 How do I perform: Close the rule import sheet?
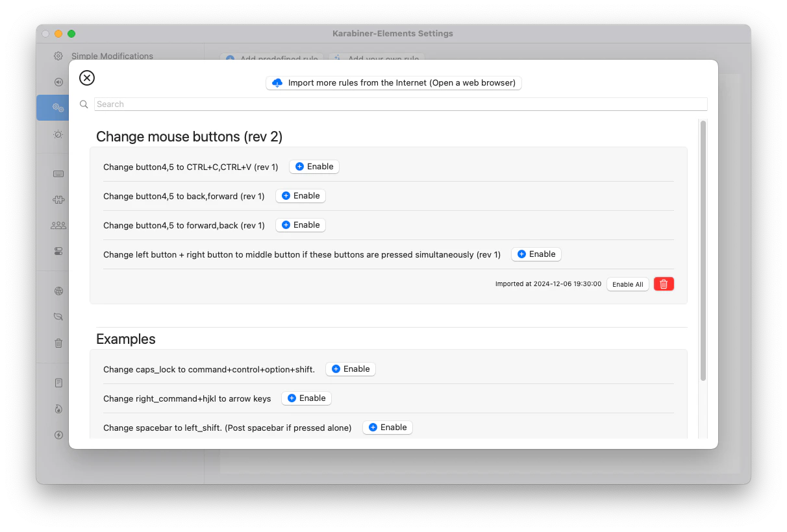[x=87, y=78]
